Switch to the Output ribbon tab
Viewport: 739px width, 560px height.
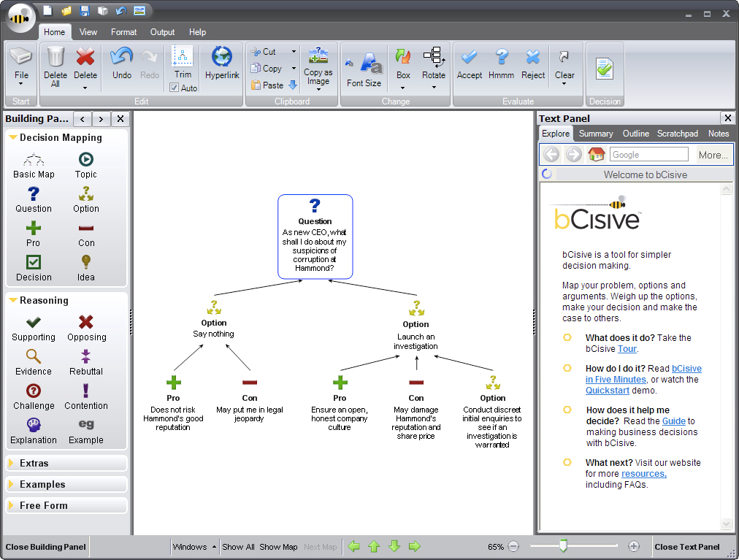[163, 32]
